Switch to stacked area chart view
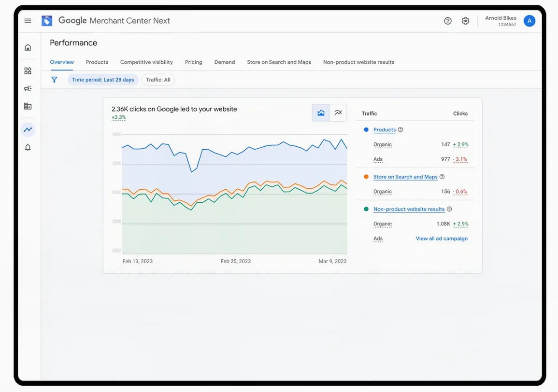The height and width of the screenshot is (392, 558). [321, 113]
